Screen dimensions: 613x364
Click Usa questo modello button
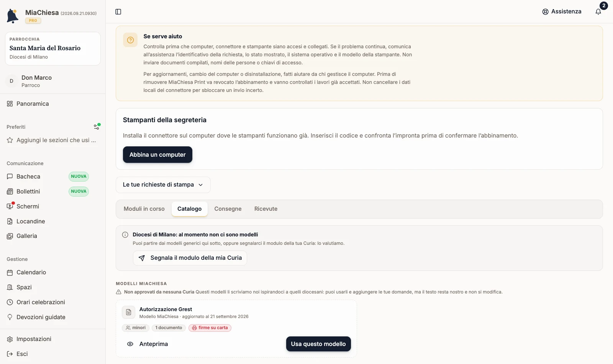coord(318,344)
